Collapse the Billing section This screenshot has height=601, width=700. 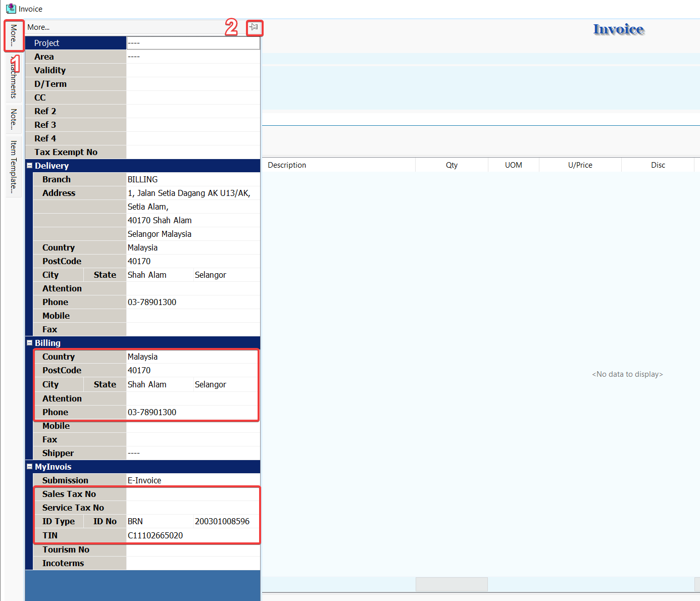click(x=30, y=343)
